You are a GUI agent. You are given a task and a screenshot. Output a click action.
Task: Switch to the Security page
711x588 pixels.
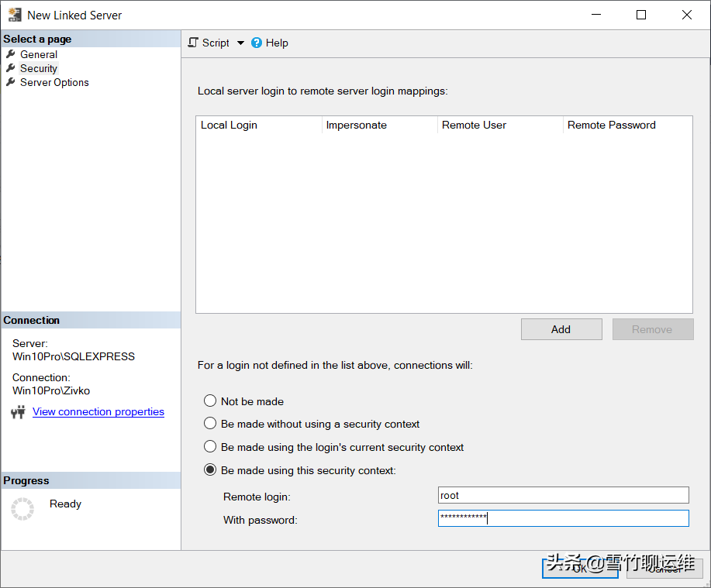(38, 68)
